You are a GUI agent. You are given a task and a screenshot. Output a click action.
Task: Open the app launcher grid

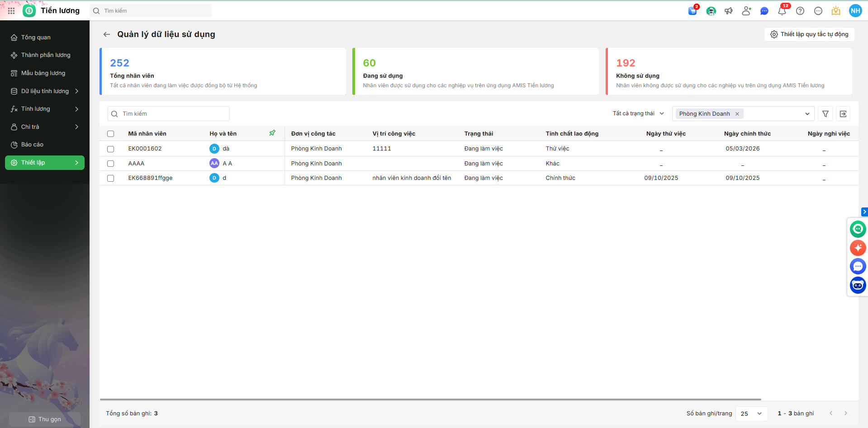point(11,11)
